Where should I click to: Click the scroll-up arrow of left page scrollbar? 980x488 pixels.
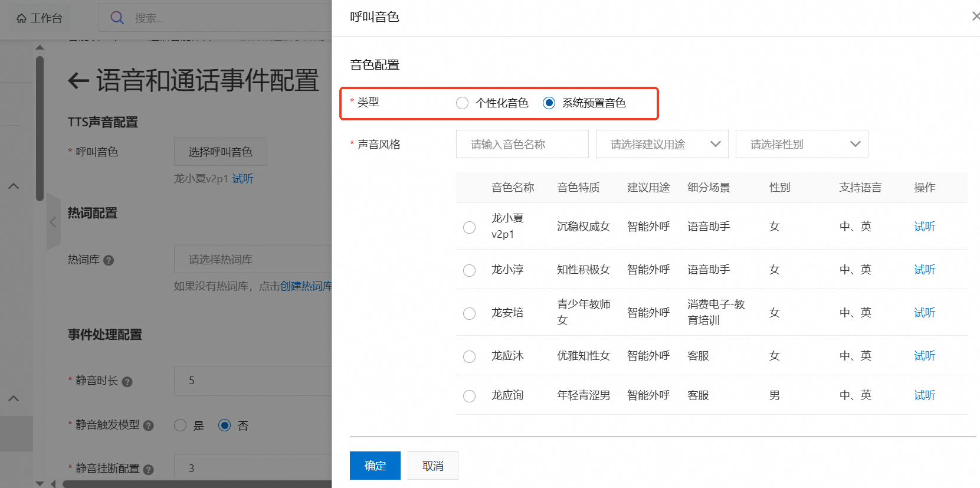40,47
